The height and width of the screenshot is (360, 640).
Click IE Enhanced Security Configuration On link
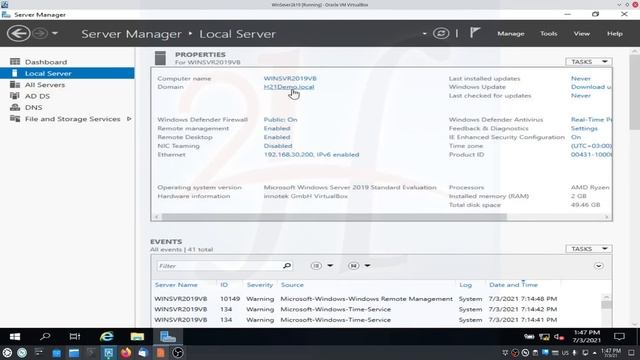(x=576, y=137)
